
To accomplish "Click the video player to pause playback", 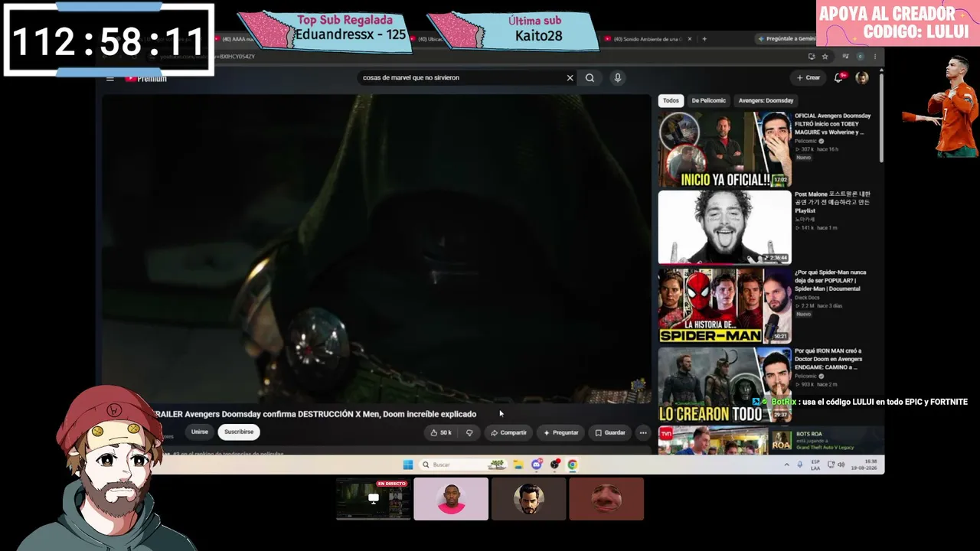I will pos(375,249).
